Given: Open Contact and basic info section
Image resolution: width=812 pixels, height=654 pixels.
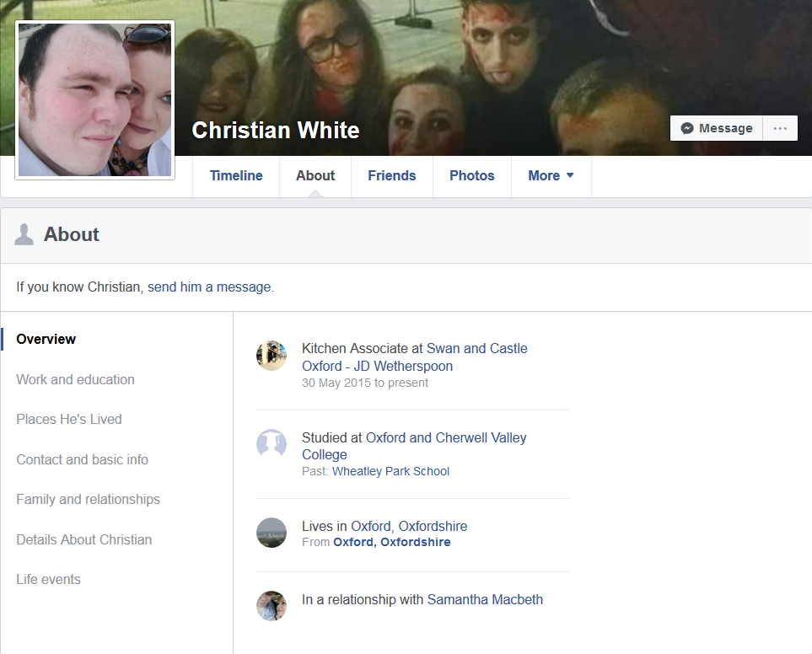Looking at the screenshot, I should 83,459.
